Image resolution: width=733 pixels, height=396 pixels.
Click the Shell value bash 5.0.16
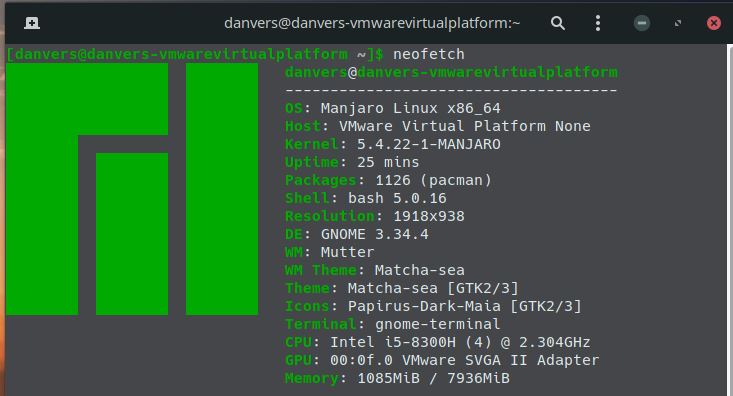pos(397,198)
